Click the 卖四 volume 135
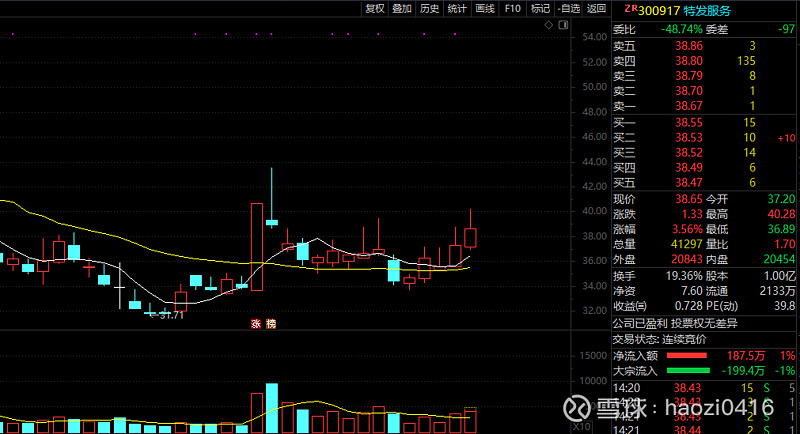The image size is (800, 434). point(746,61)
